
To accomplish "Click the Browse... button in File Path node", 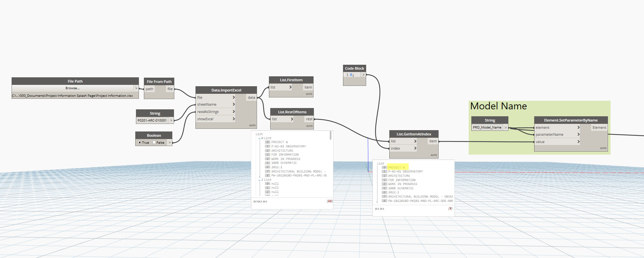I will (72, 88).
